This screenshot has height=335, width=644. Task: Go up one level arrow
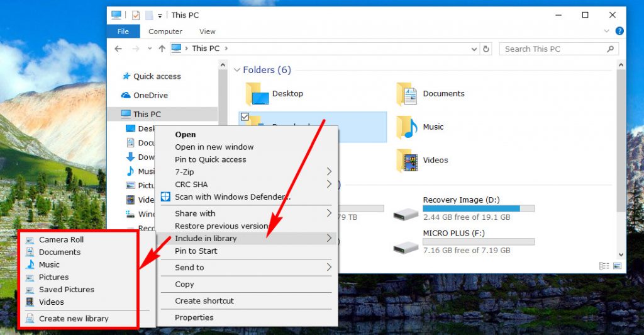click(162, 49)
